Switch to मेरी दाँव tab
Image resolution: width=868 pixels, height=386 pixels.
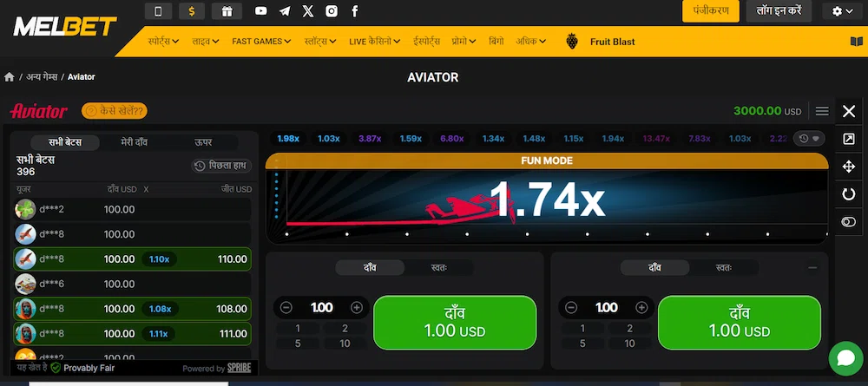tap(135, 142)
